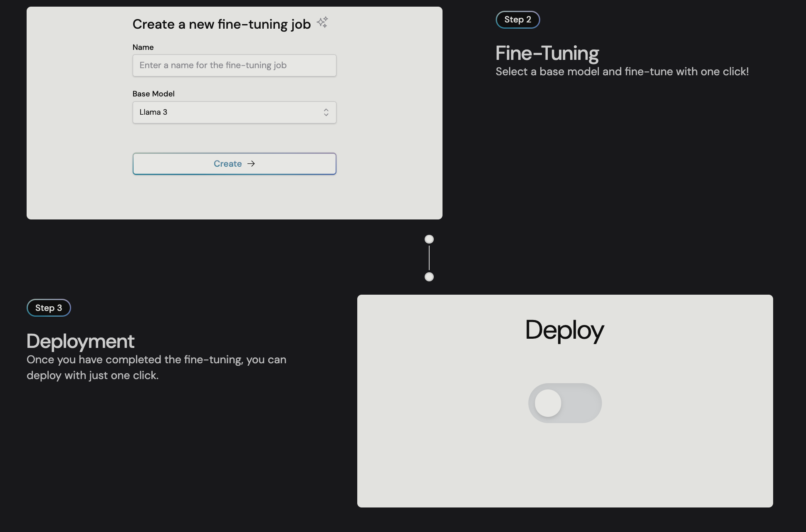Click the upper timeline connector dot

[x=429, y=239]
